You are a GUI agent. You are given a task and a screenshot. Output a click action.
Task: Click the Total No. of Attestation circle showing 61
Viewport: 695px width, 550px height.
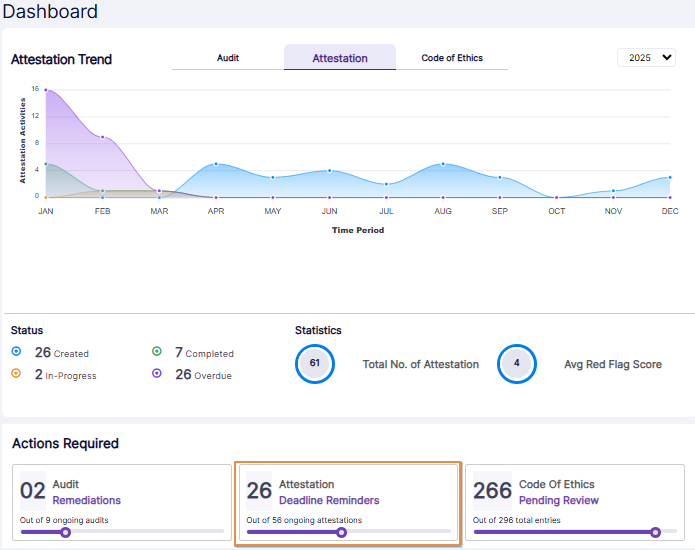(314, 364)
